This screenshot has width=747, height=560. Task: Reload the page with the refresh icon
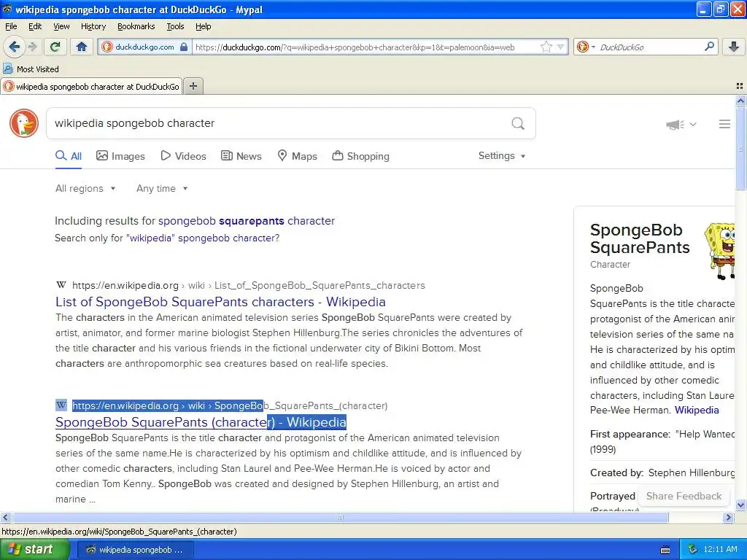click(55, 47)
